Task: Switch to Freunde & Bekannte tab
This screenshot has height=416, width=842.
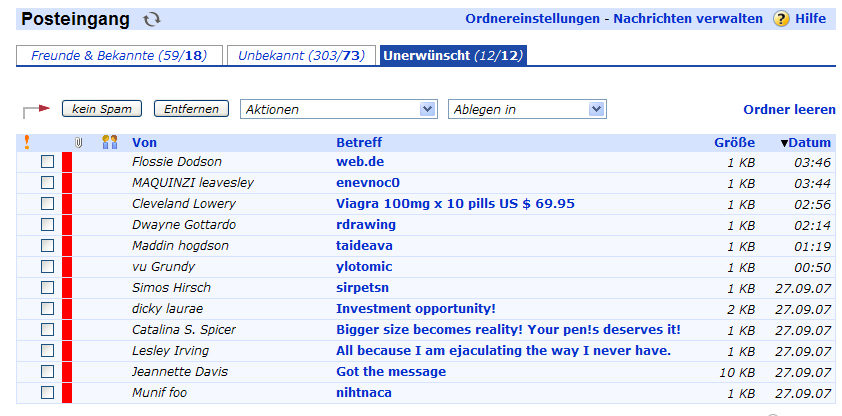Action: (x=119, y=55)
